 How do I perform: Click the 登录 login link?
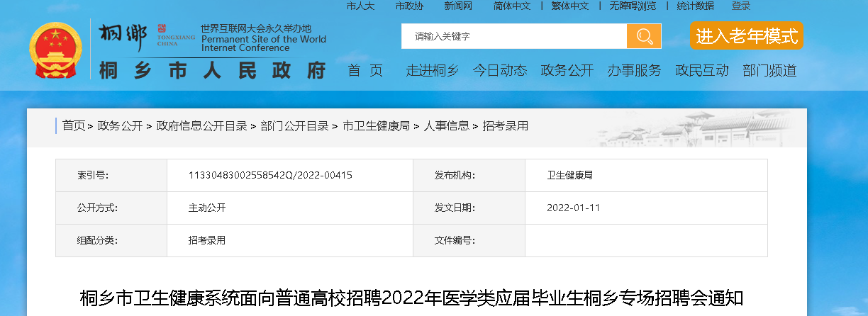coord(741,6)
